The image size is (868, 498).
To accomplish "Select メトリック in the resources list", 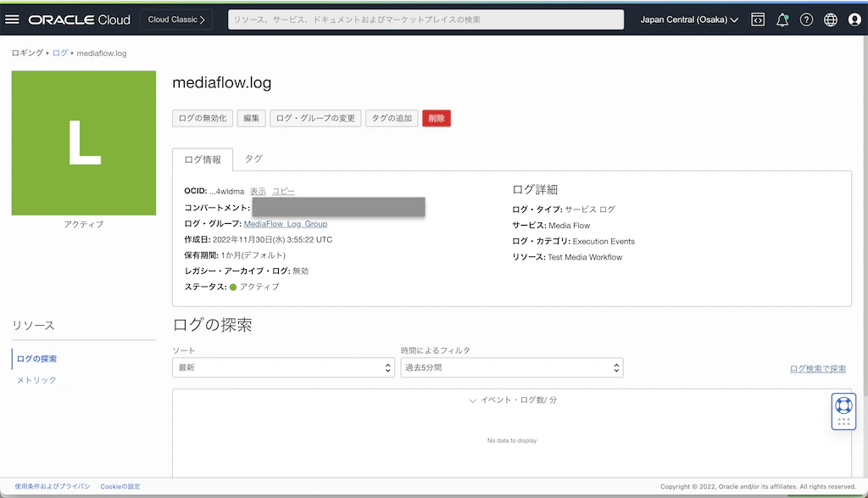I will [36, 380].
